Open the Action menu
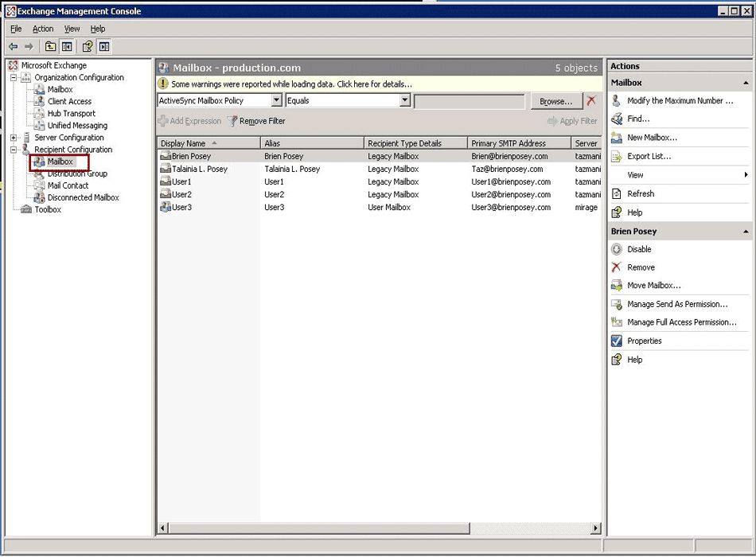The width and height of the screenshot is (756, 557). tap(43, 29)
